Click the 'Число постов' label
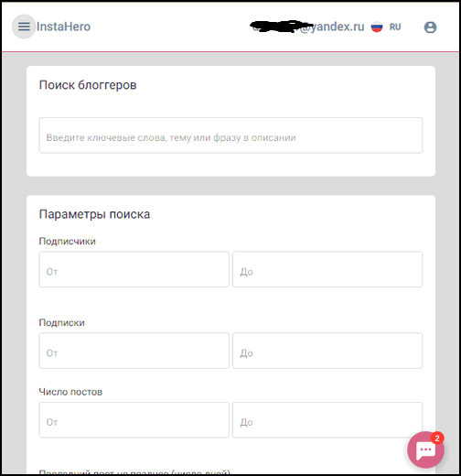 tap(70, 392)
